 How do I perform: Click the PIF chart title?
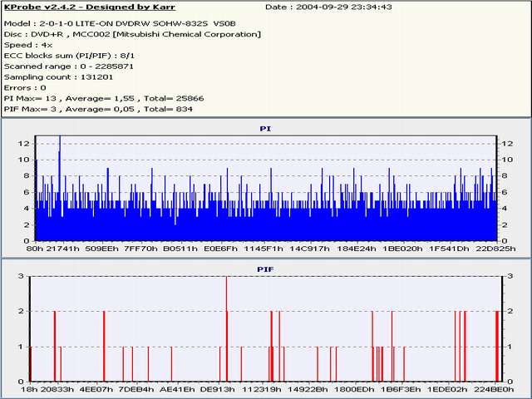265,269
